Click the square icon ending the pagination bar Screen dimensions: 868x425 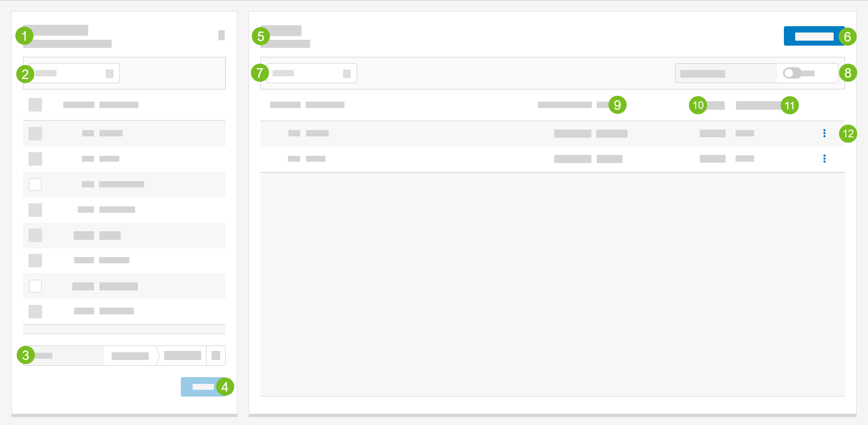pyautogui.click(x=216, y=355)
